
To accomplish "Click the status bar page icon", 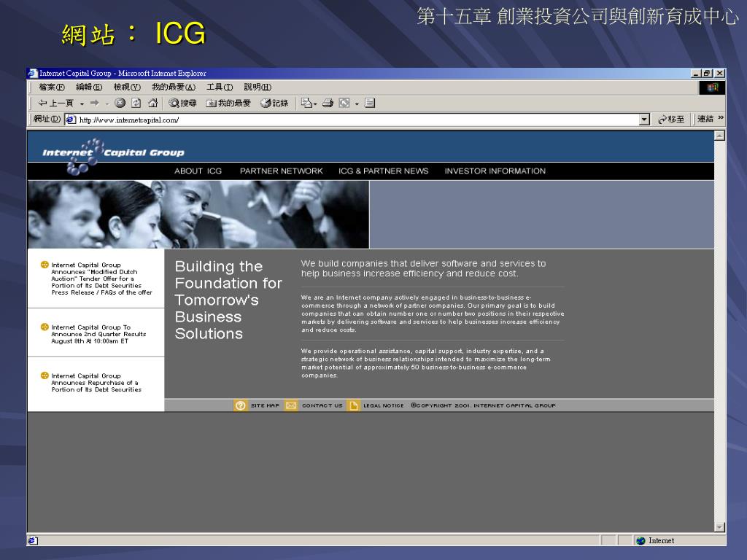I will [32, 540].
